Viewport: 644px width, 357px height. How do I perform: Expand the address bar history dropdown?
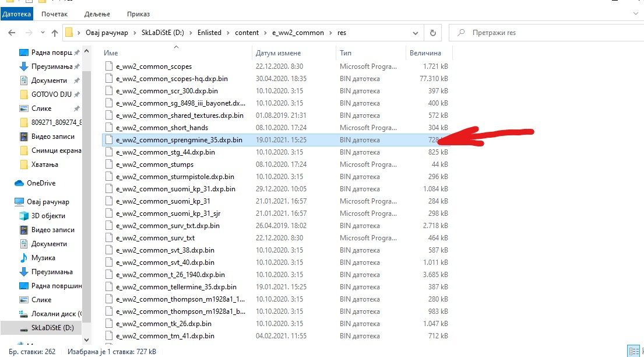[416, 33]
